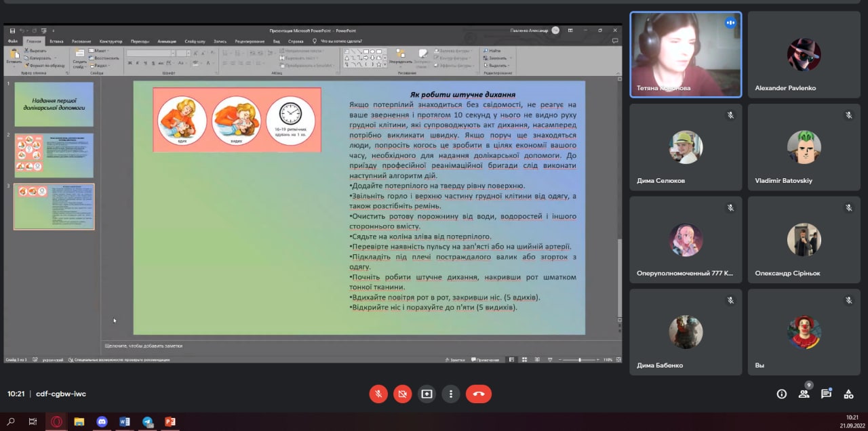The image size is (868, 431).
Task: Click the 'What do you want to do' search field
Action: (342, 41)
